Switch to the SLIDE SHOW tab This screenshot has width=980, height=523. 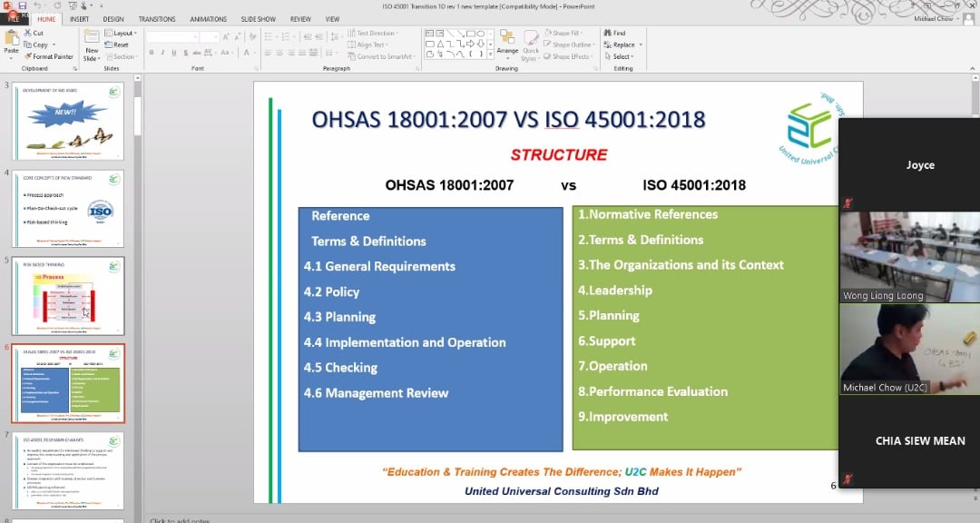[x=258, y=19]
